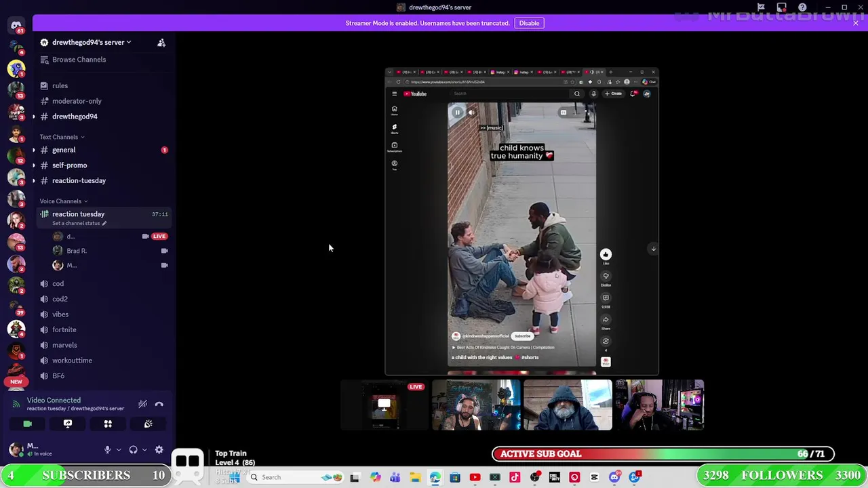
Task: Click the NEW unread pill in server list
Action: [x=16, y=382]
